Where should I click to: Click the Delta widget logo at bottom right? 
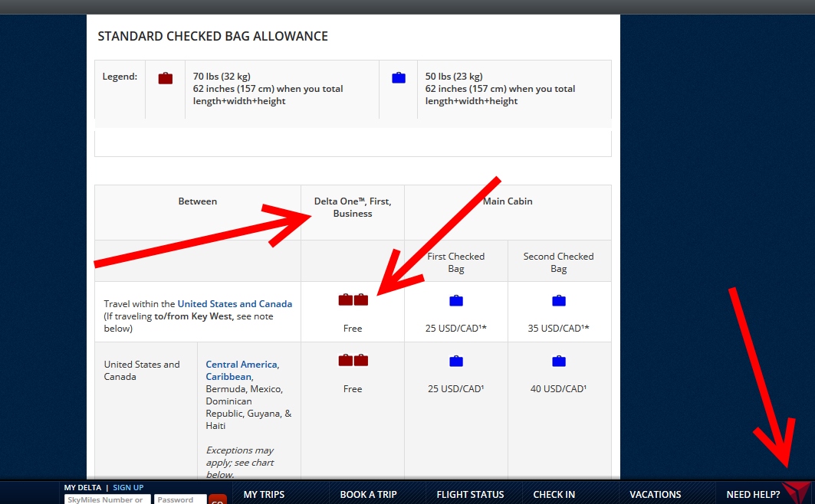796,493
